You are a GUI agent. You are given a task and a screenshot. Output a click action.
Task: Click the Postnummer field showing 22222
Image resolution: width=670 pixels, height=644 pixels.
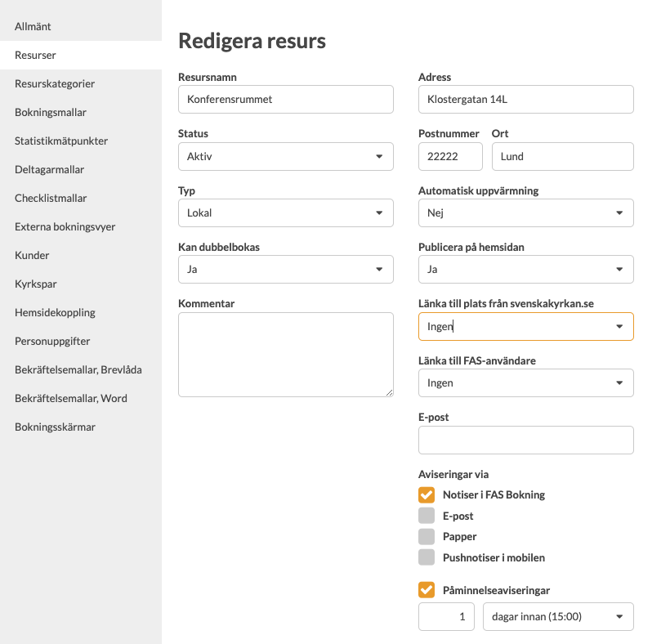[x=450, y=156]
